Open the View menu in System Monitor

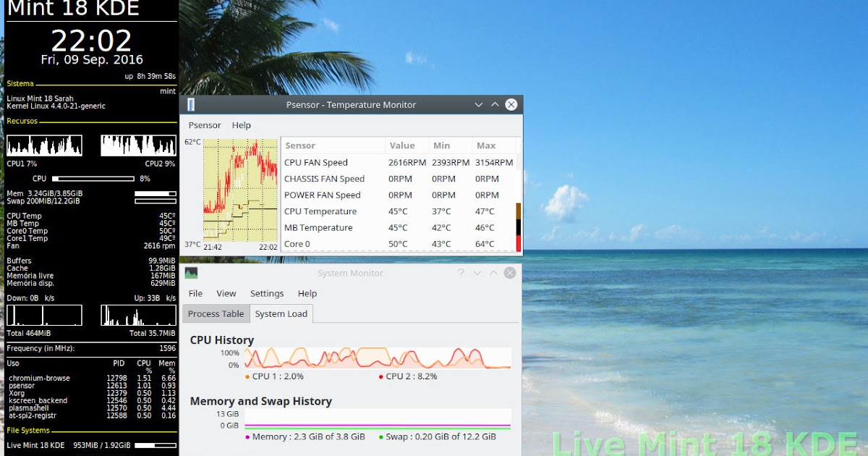[226, 293]
